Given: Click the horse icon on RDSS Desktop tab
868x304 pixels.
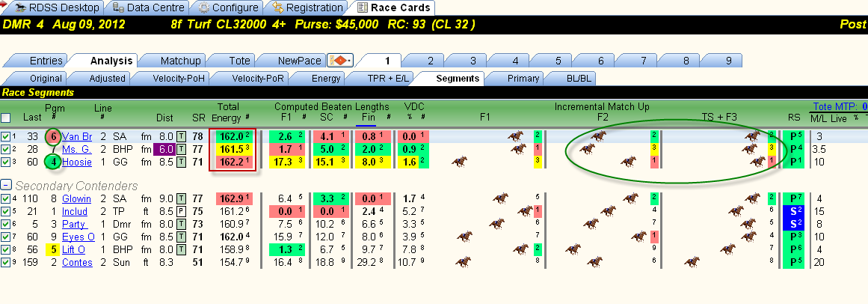Looking at the screenshot, I should click(x=21, y=7).
